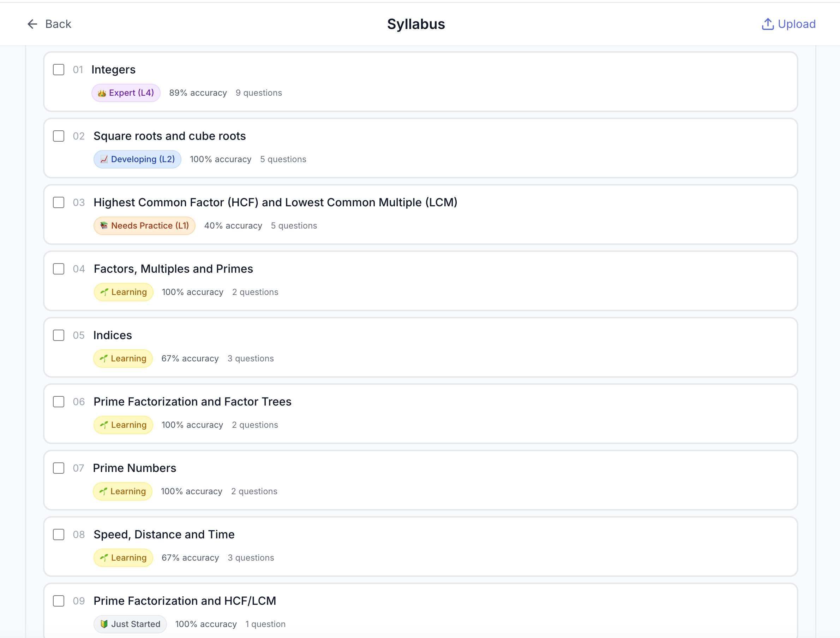Click the upload tray icon
Image resolution: width=840 pixels, height=638 pixels.
click(x=767, y=24)
